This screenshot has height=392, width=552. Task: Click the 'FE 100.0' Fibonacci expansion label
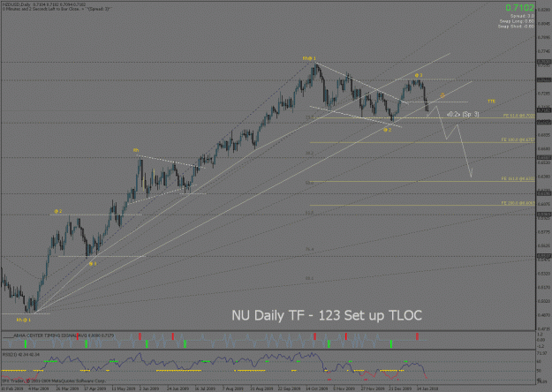pos(518,140)
